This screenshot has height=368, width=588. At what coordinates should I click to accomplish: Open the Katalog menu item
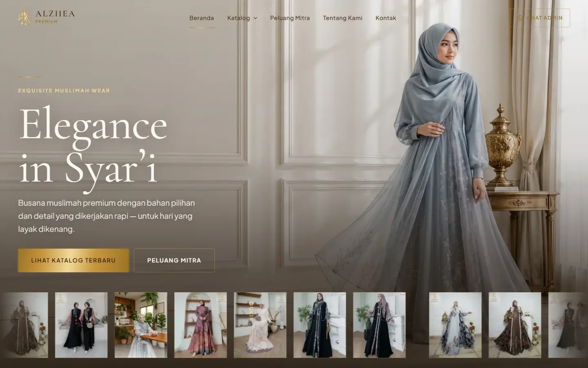point(238,18)
